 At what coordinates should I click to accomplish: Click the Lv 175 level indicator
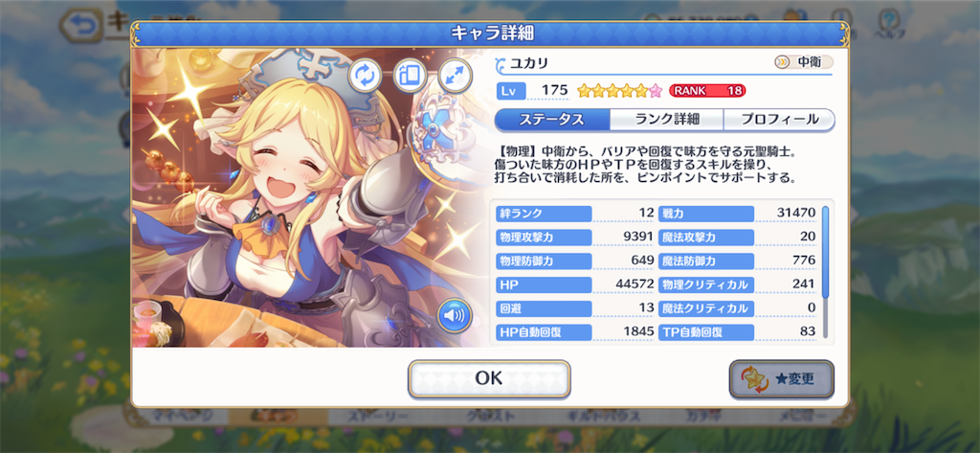[x=532, y=90]
